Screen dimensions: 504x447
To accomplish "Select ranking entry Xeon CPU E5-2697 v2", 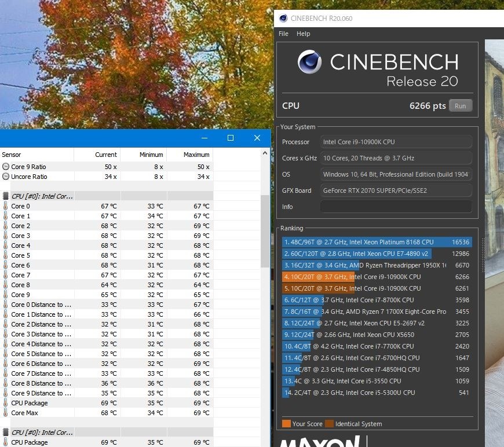I will pos(377,323).
